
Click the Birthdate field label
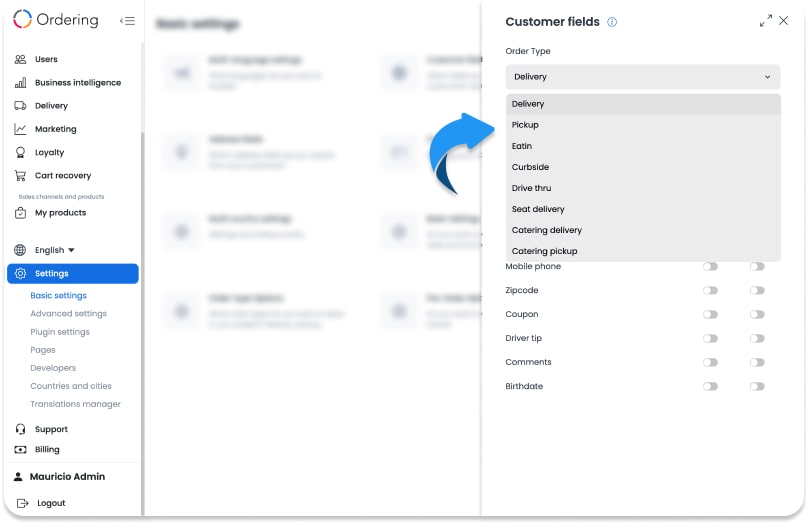tap(524, 386)
